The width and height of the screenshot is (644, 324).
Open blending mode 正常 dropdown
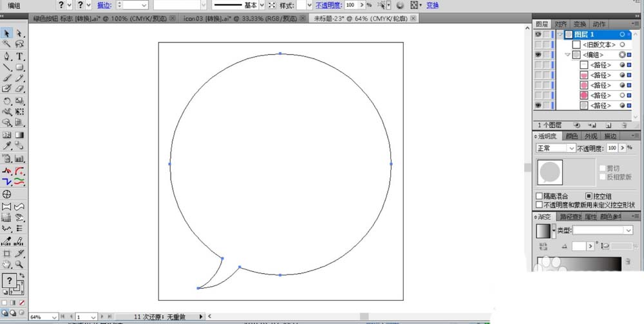(556, 148)
